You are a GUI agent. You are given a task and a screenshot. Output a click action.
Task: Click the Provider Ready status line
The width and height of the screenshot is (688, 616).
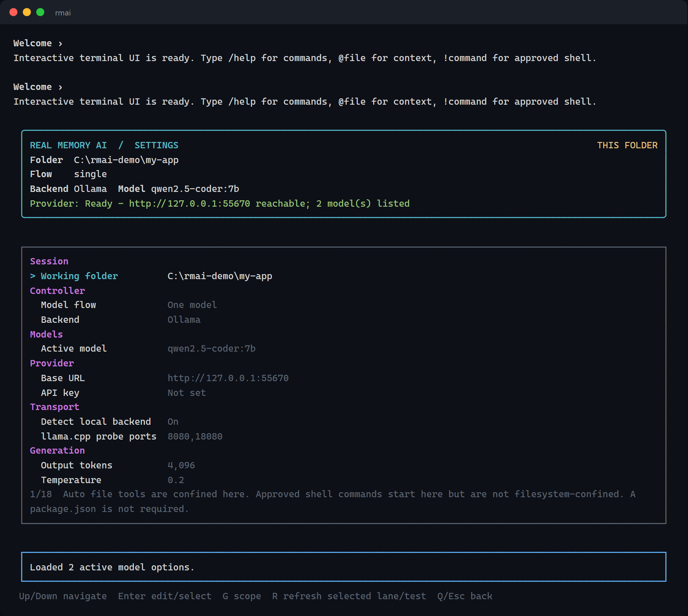point(220,203)
